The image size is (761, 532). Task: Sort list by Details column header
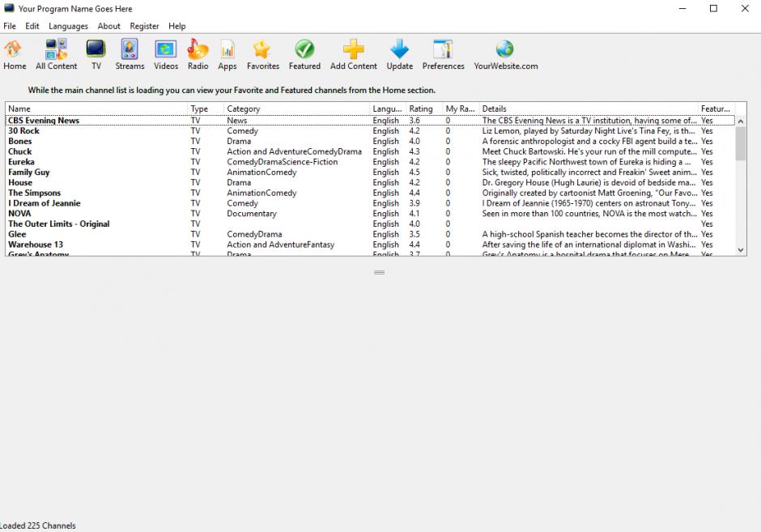tap(589, 109)
